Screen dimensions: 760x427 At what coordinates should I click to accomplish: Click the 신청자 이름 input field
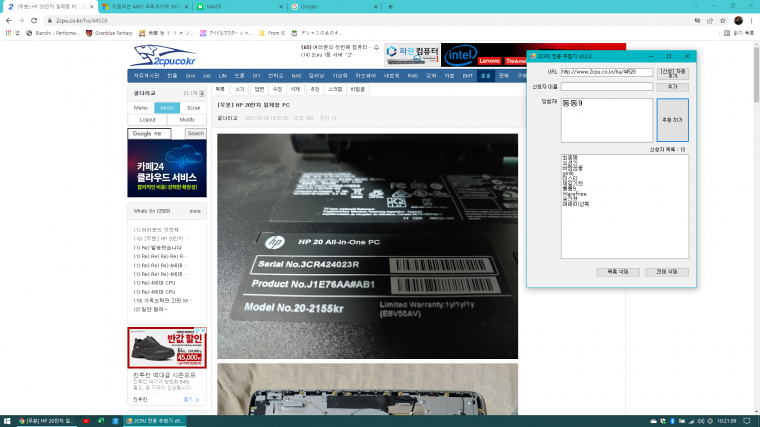607,86
